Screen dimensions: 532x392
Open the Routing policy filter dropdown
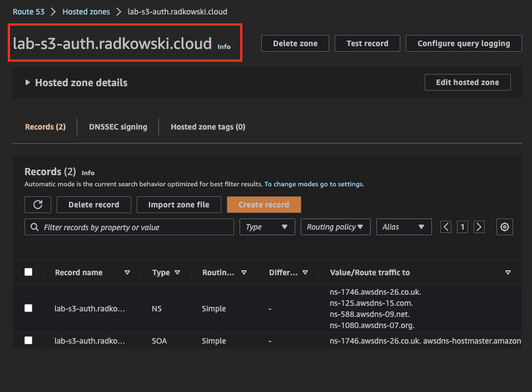(336, 227)
